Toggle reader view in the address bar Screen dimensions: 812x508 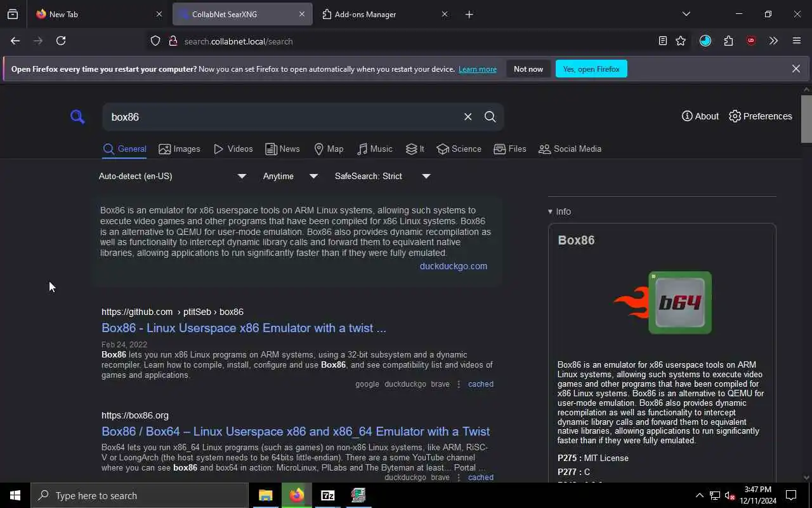point(662,41)
